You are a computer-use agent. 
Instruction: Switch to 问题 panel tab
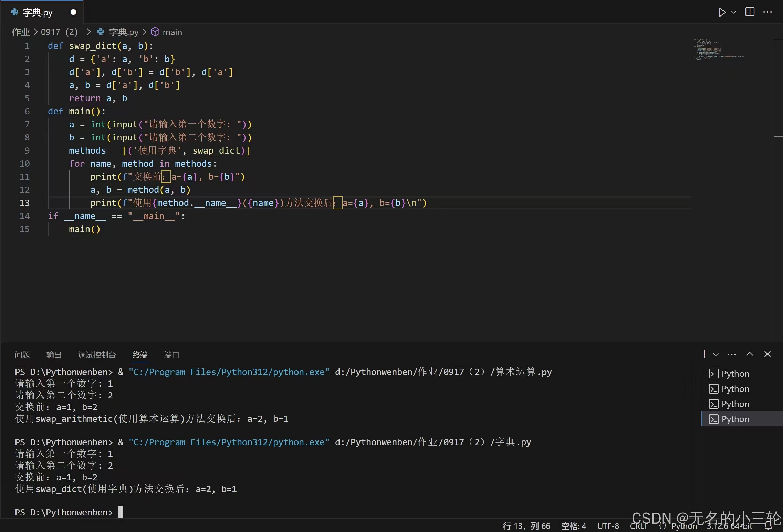22,355
